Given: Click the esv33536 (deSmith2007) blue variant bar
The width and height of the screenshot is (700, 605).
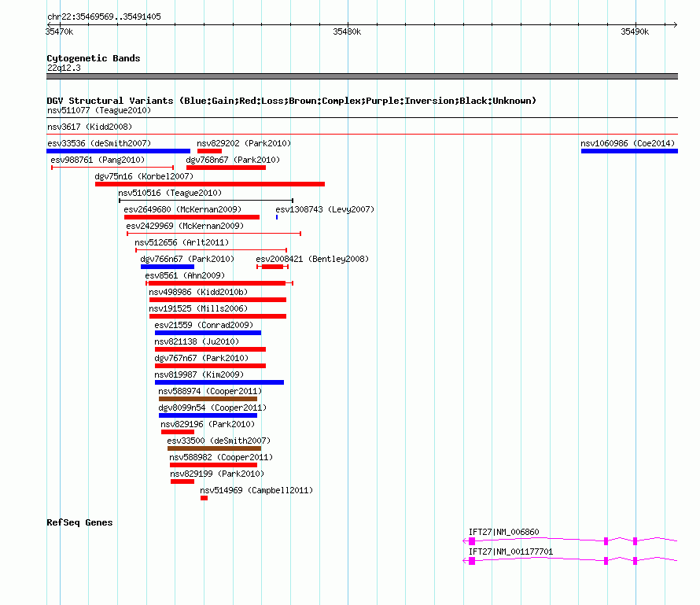Looking at the screenshot, I should pos(118,151).
